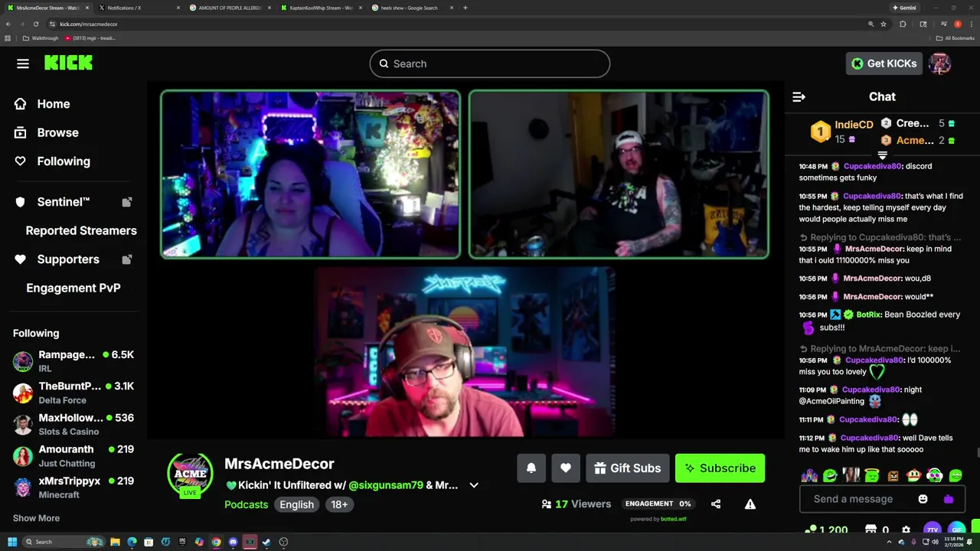
Task: Open Discord from taskbar
Action: [x=233, y=542]
